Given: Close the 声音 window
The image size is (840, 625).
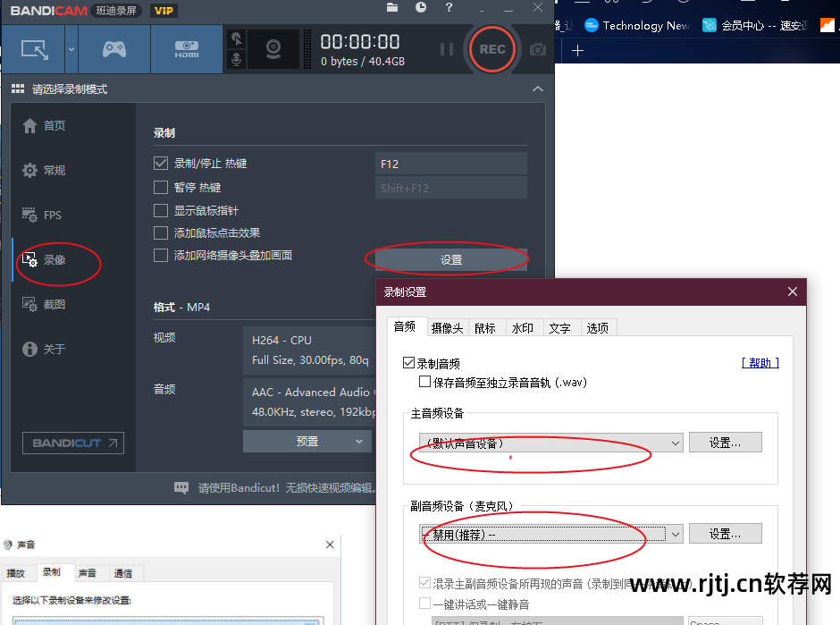Looking at the screenshot, I should [x=330, y=545].
